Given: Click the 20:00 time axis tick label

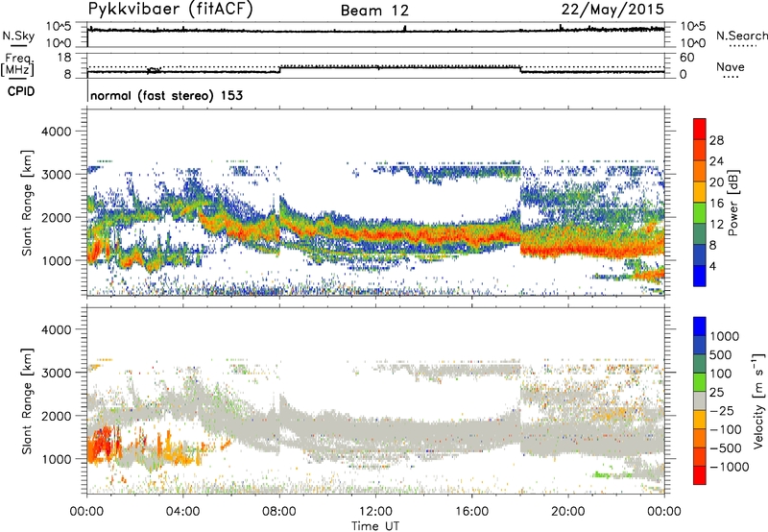Looking at the screenshot, I should pyautogui.click(x=568, y=512).
